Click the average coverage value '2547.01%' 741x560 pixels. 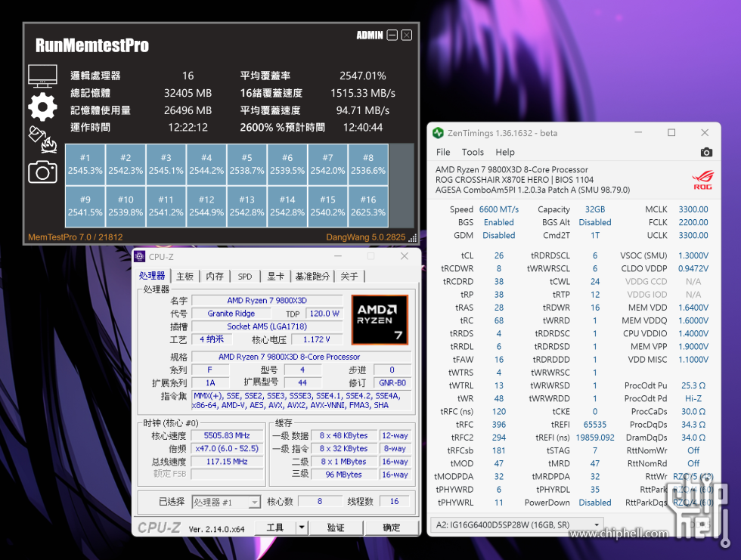pos(362,76)
